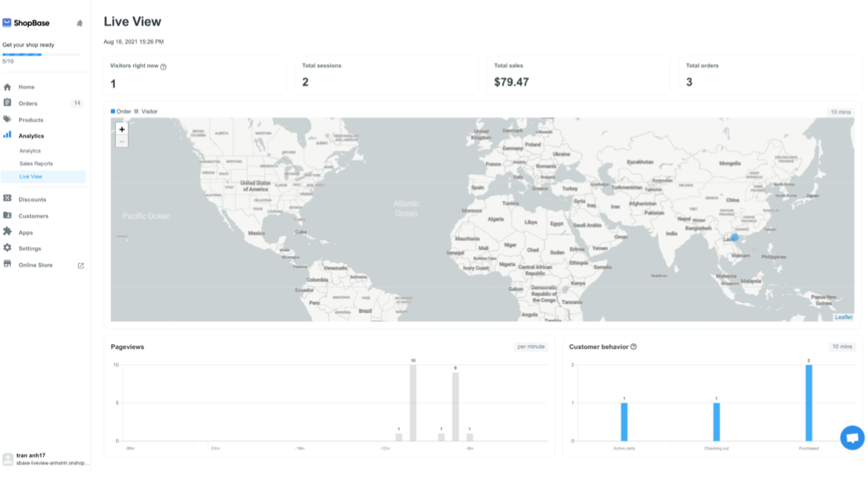This screenshot has width=868, height=480.
Task: Click the 5/10 progress text
Action: pos(8,61)
